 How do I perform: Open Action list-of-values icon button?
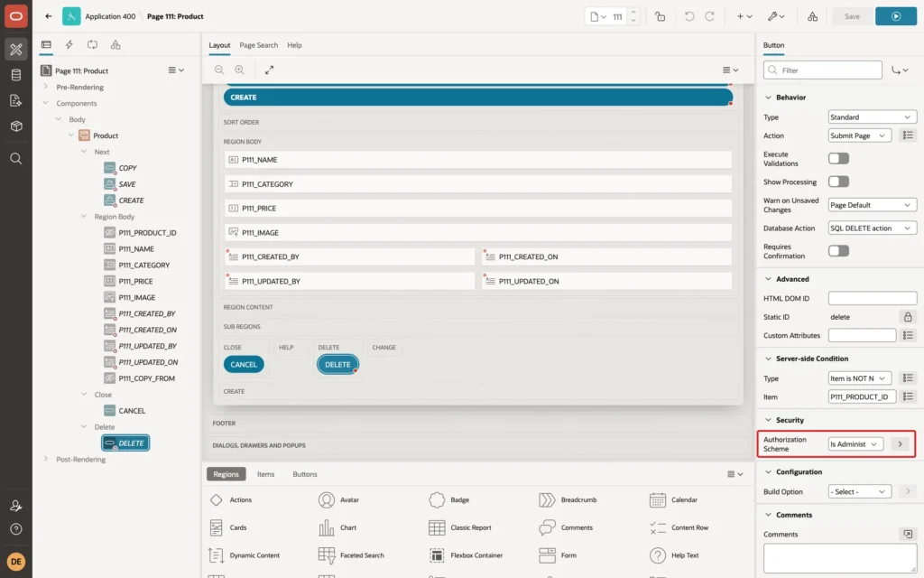pos(908,135)
